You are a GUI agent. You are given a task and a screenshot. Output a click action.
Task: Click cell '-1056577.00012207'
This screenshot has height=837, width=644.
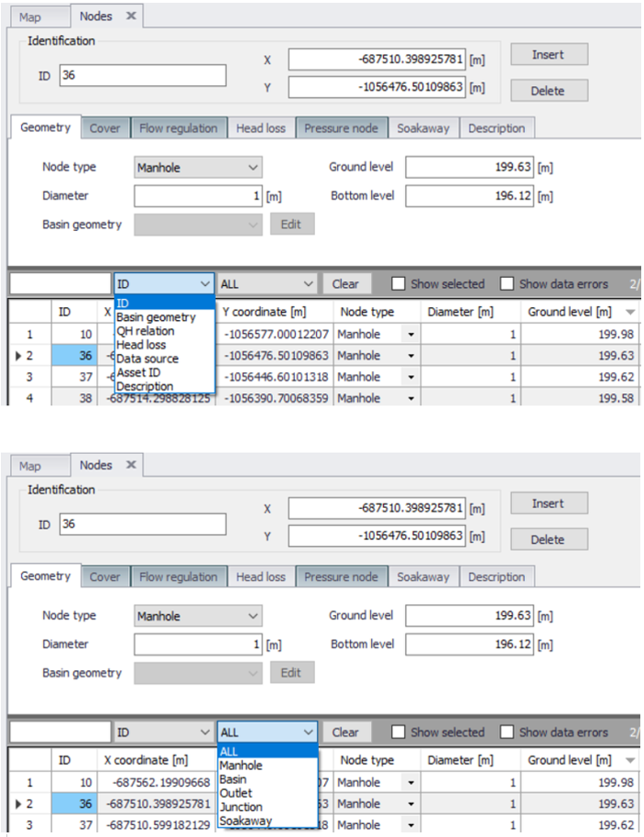[274, 335]
